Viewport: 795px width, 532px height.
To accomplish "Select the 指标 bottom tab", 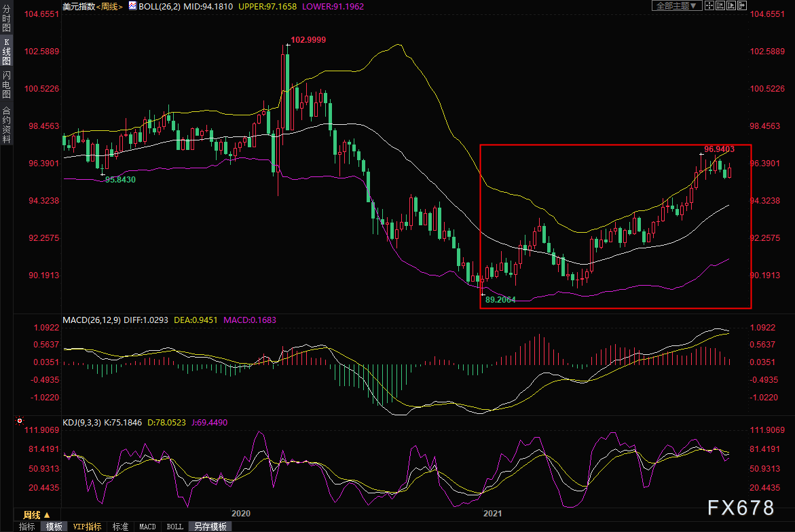I will (x=27, y=527).
